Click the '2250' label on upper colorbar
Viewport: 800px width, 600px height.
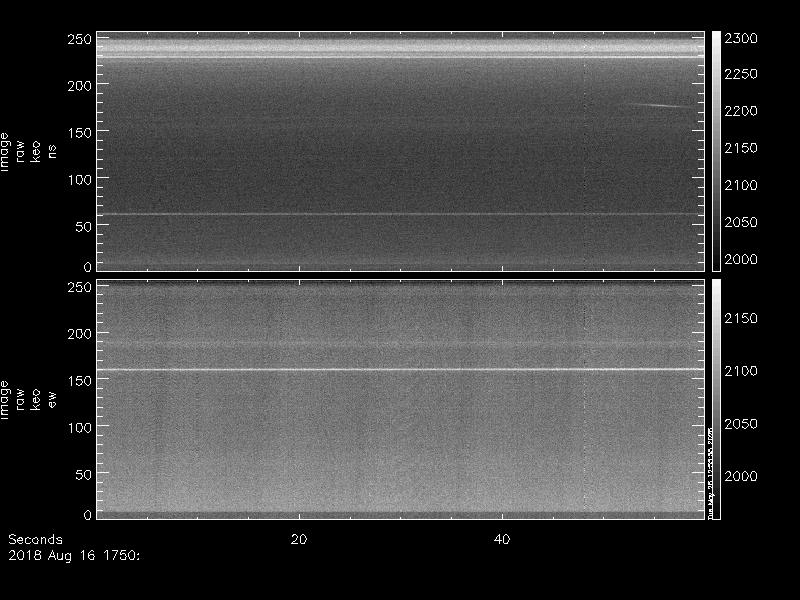(741, 74)
